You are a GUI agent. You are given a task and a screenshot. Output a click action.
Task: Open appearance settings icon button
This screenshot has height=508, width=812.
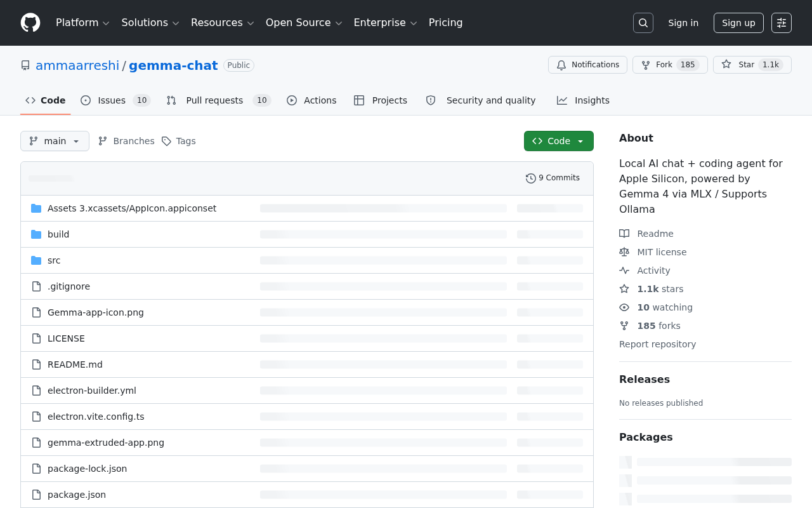(x=782, y=23)
